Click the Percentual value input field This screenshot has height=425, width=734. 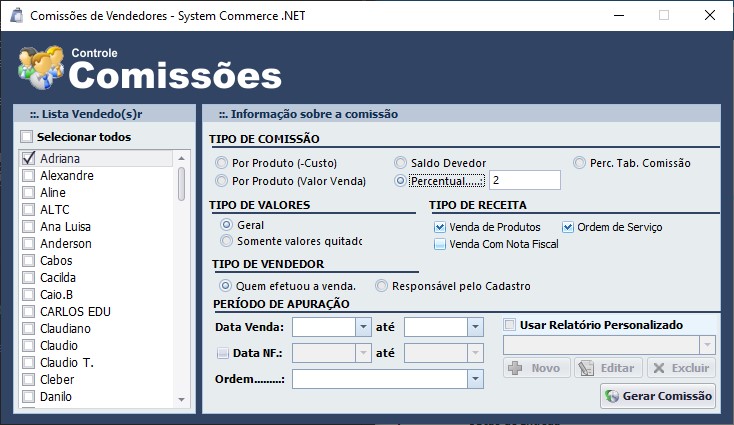524,180
